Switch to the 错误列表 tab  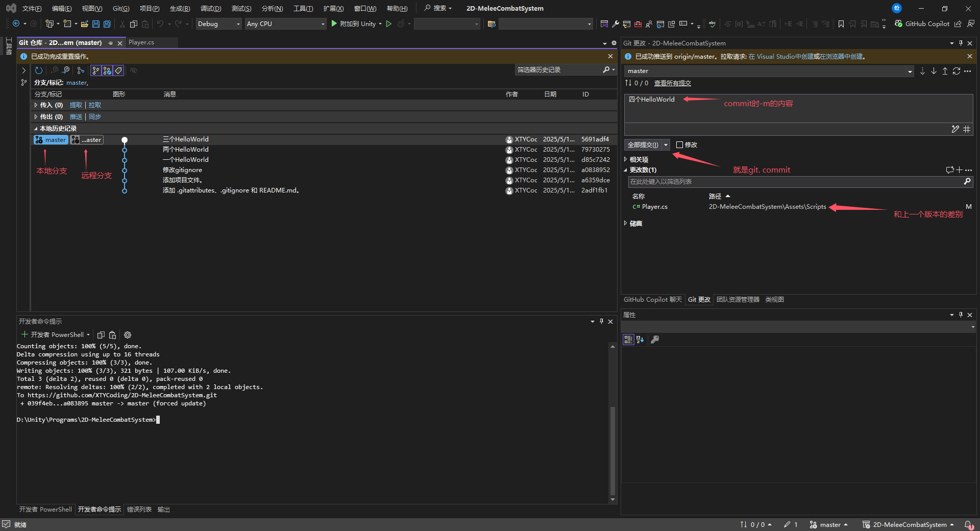coord(139,510)
